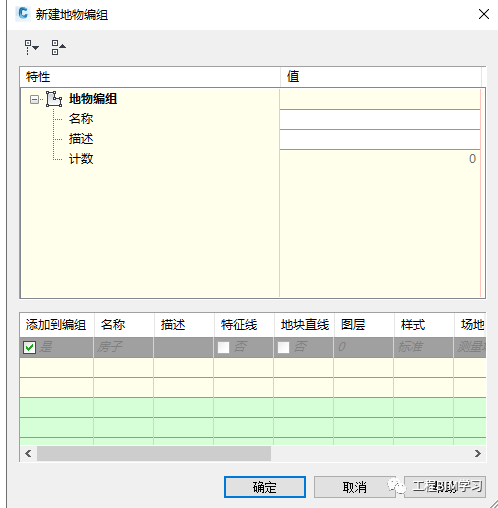Click the 名称 value input field
This screenshot has width=498, height=508.
380,120
